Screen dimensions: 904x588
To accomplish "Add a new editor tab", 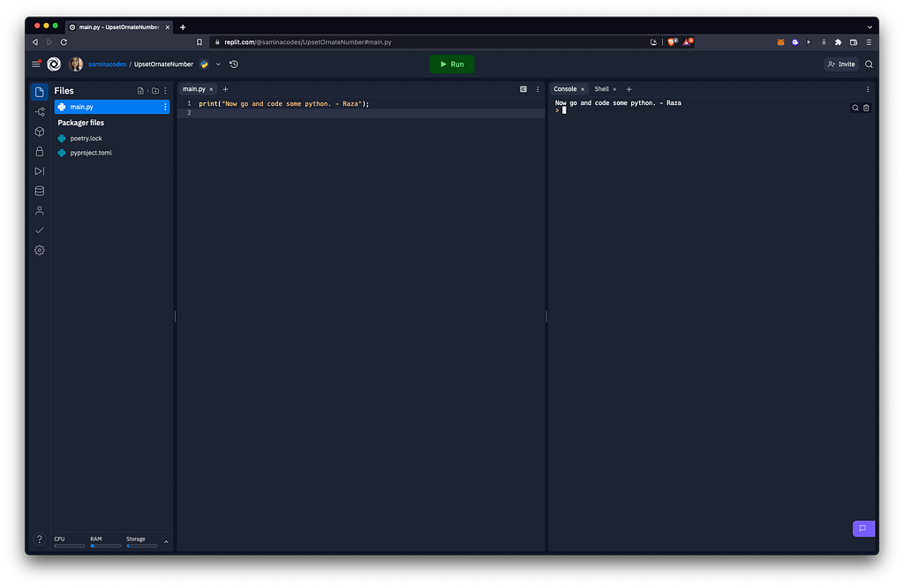I will (225, 89).
